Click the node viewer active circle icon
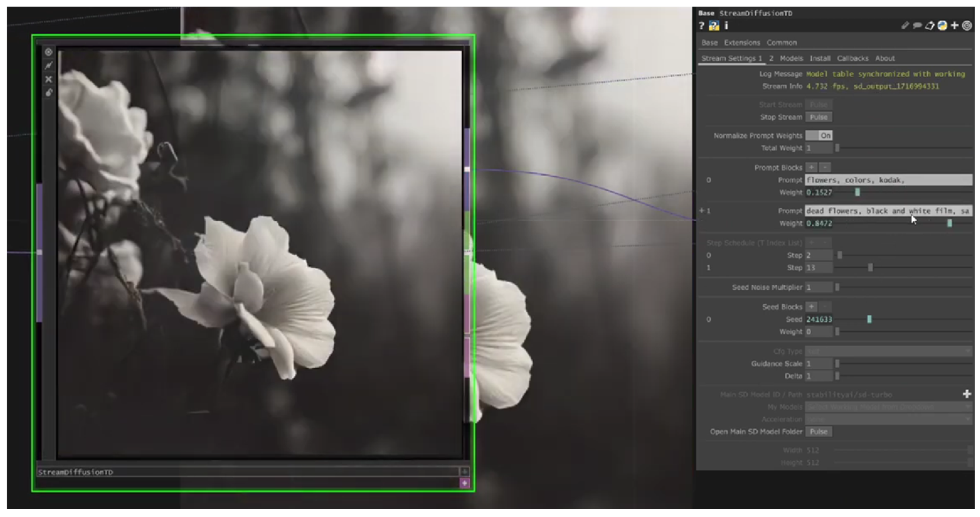The image size is (980, 517). pos(48,52)
